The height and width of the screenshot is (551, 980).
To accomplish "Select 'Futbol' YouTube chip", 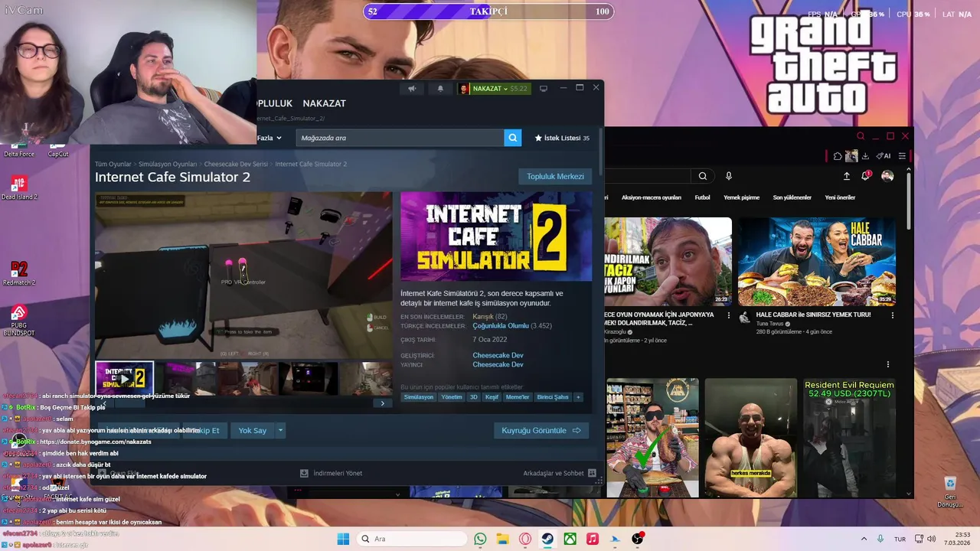I will click(x=702, y=197).
